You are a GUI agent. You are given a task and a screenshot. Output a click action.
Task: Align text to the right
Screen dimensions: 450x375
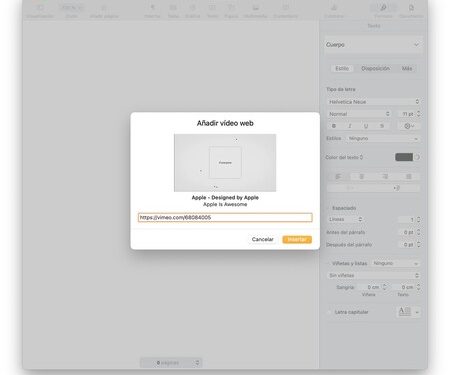pos(385,176)
